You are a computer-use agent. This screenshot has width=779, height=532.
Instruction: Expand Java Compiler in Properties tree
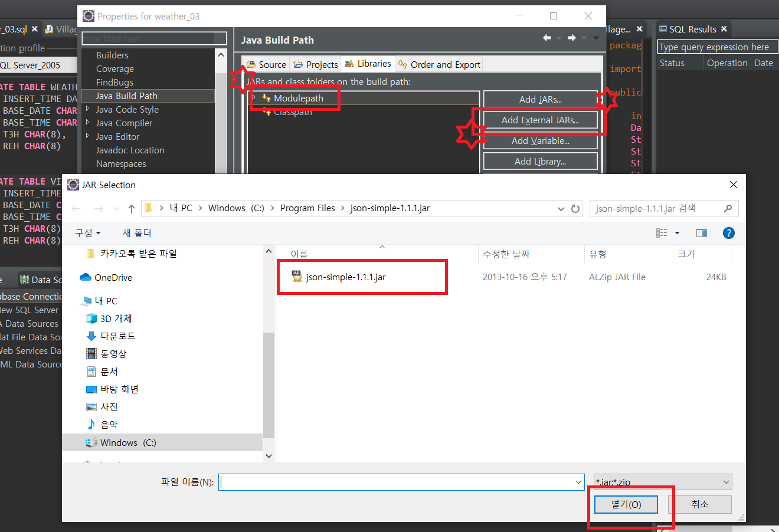87,123
